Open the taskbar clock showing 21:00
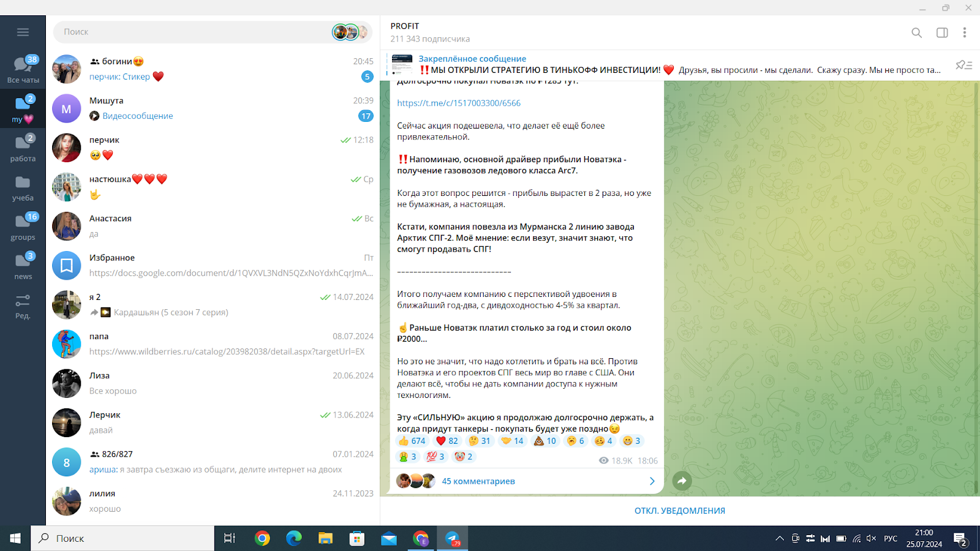The width and height of the screenshot is (980, 551). point(924,538)
